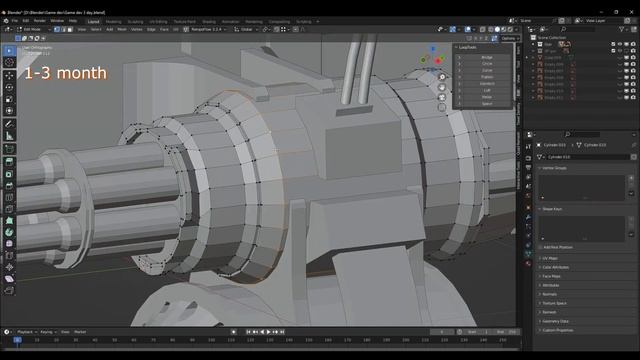Click the viewport pan hand gizmo
Image resolution: width=640 pixels, height=360 pixels.
442,87
